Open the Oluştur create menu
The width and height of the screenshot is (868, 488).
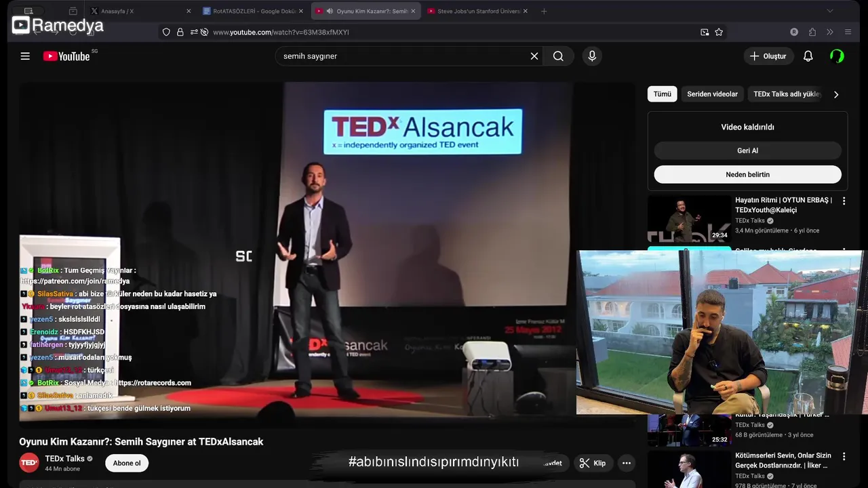click(768, 56)
